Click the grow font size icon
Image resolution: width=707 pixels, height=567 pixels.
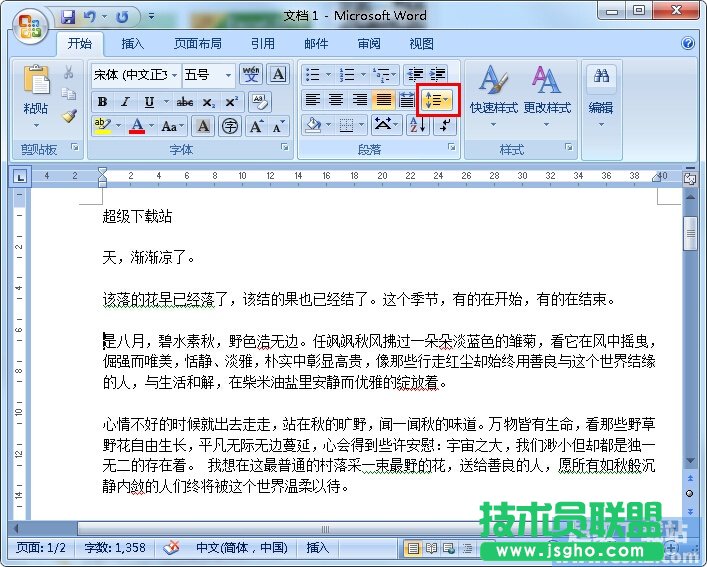[x=256, y=126]
